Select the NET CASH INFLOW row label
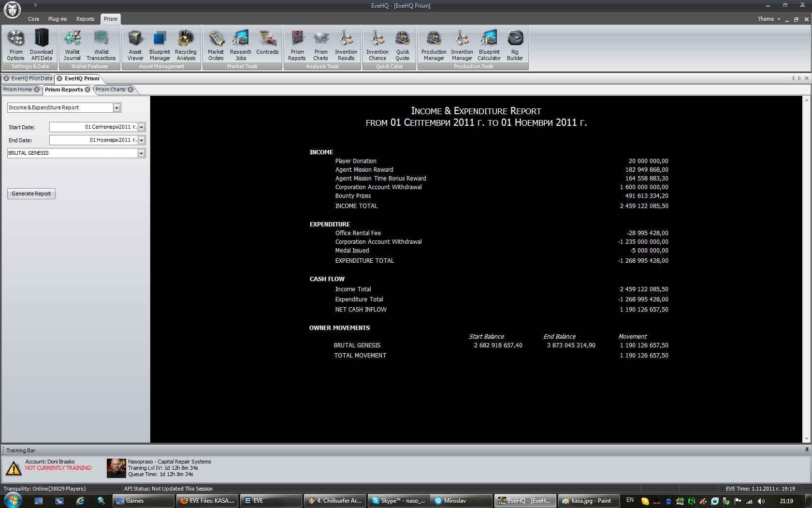 coord(361,310)
